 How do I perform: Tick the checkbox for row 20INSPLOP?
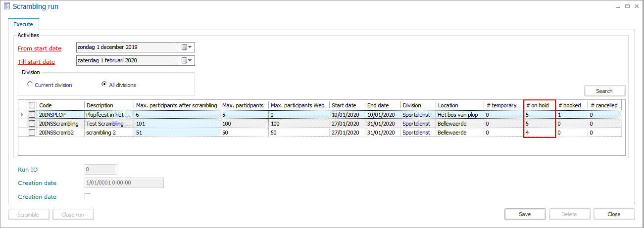coord(32,115)
